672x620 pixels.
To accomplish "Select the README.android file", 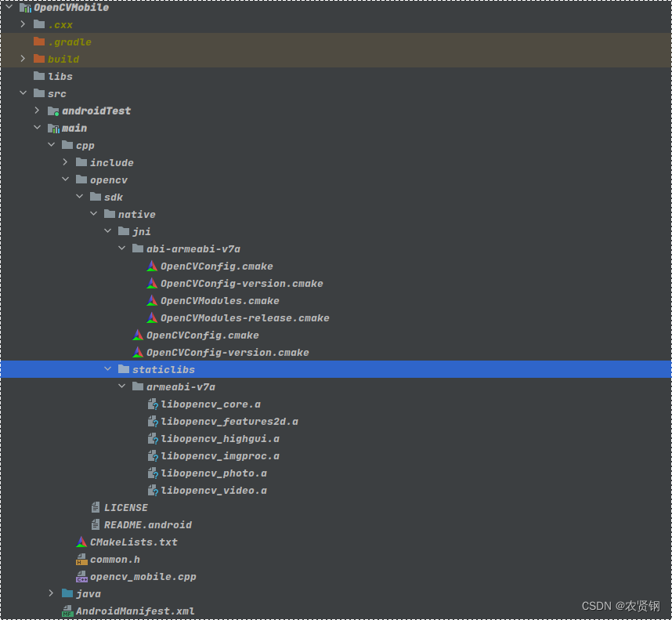I will [147, 525].
